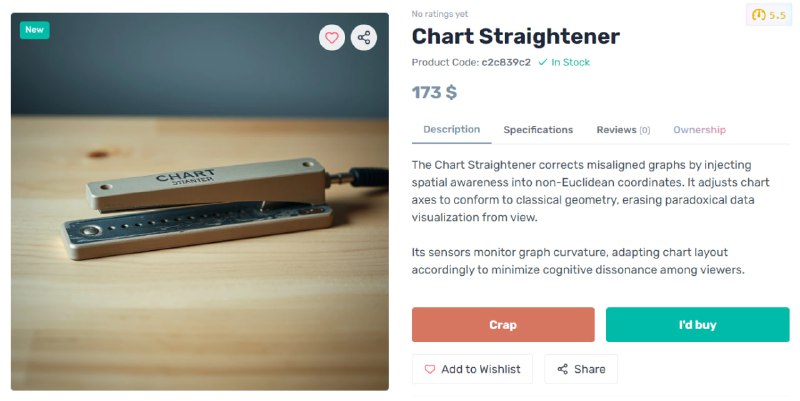This screenshot has width=800, height=401.
Task: Open the Description tab
Action: pos(452,130)
